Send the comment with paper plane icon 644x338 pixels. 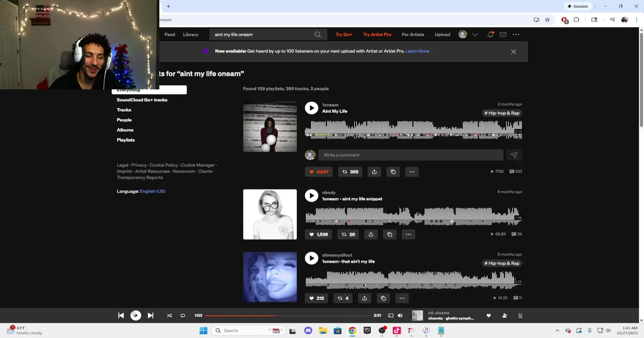(x=514, y=155)
